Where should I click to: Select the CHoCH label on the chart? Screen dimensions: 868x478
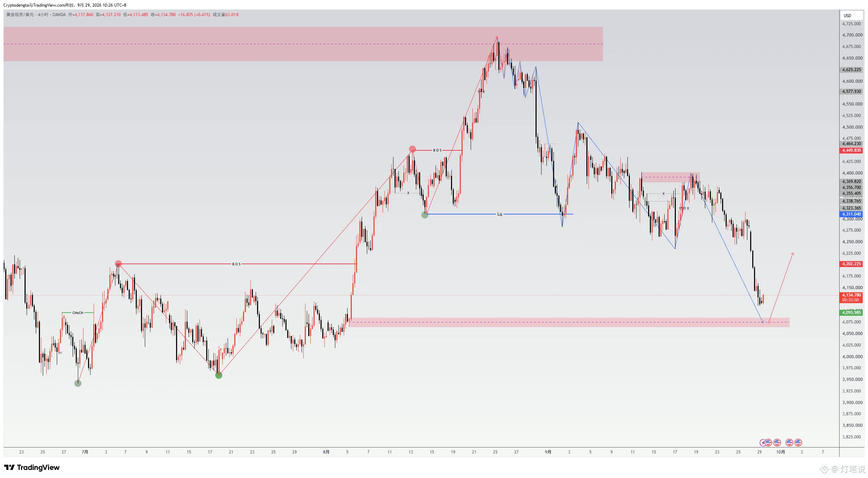[78, 313]
